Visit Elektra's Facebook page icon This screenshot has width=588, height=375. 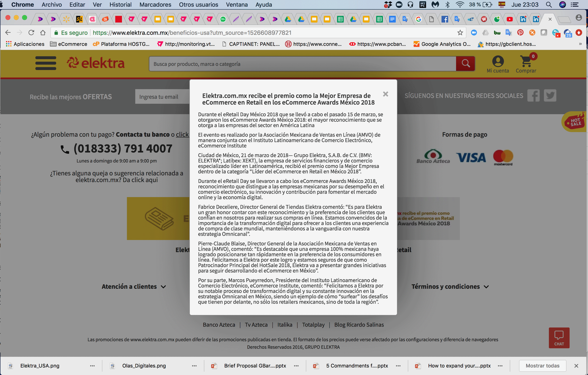click(x=533, y=95)
